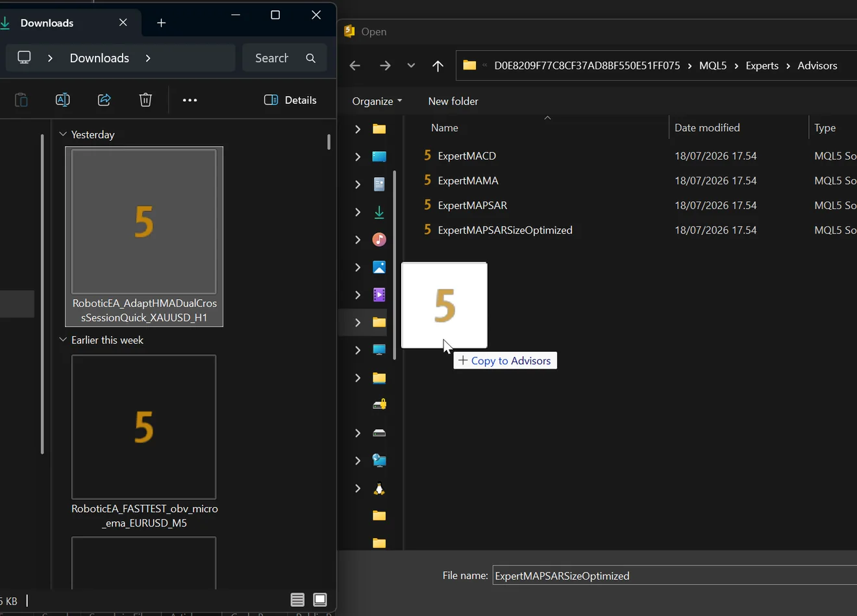Go up one folder level in Open dialog
The image size is (857, 616).
pos(438,66)
